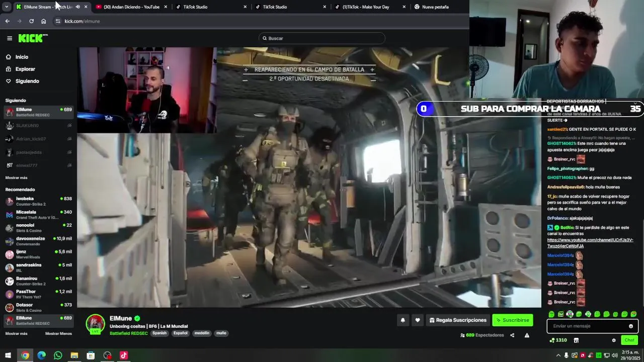Open recommended channel sandraskins

pos(38,267)
